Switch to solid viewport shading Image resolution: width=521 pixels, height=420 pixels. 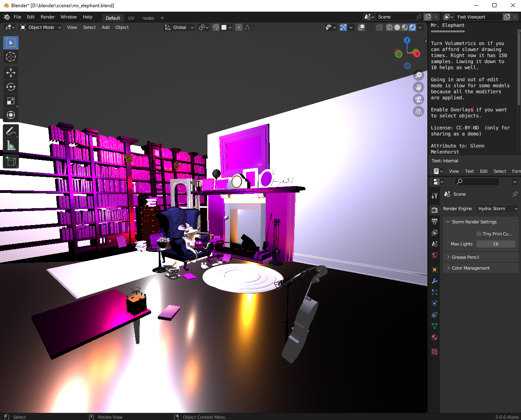397,27
